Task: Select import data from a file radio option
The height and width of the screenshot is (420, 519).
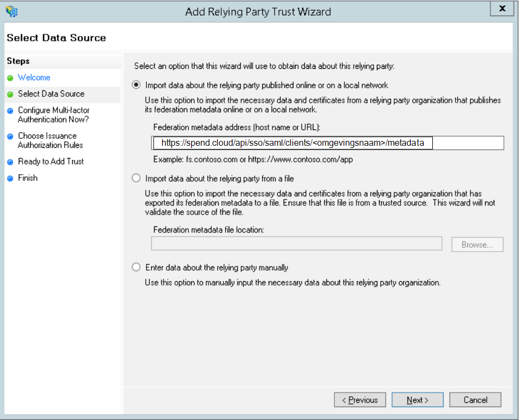Action: pyautogui.click(x=136, y=178)
